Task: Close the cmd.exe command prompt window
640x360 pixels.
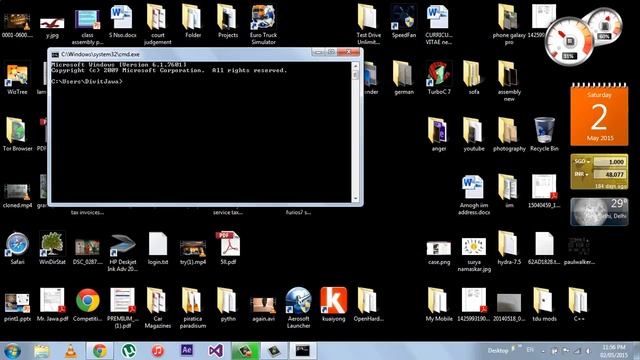Action: tap(348, 52)
